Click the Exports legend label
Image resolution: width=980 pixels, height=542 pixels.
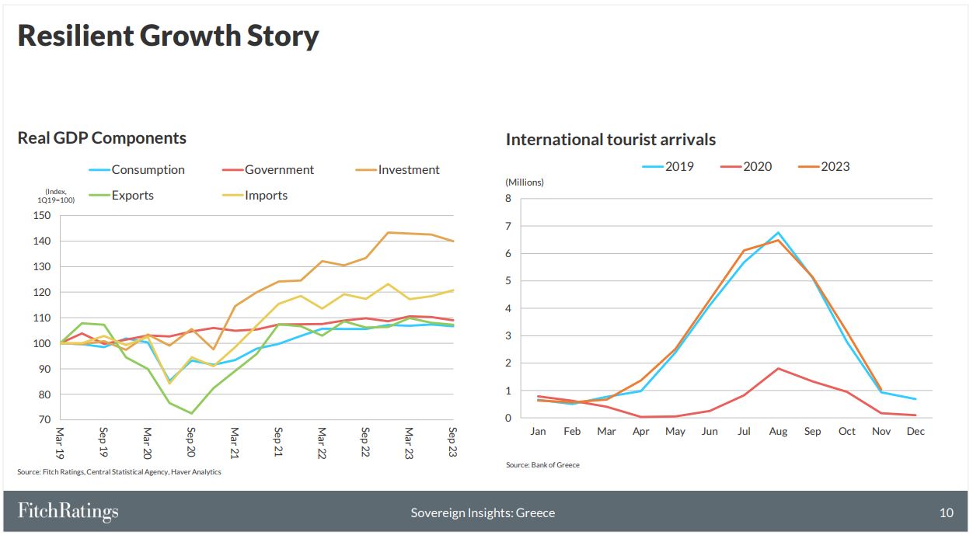[x=133, y=195]
